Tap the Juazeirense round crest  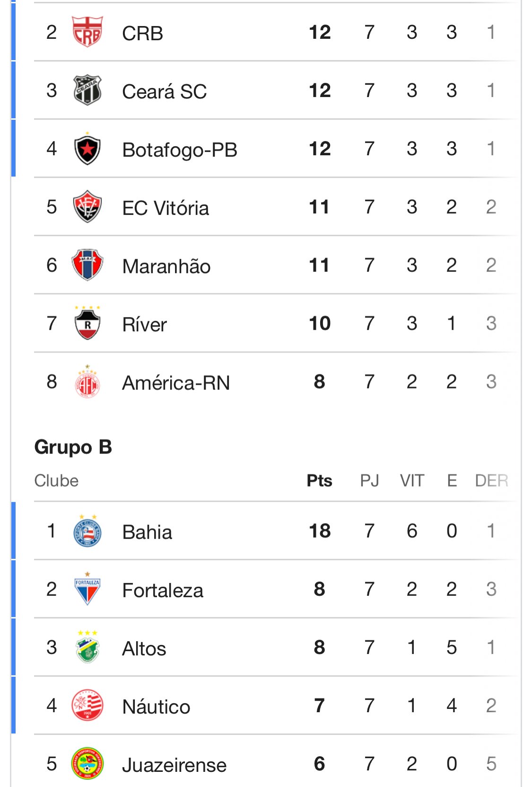click(x=87, y=763)
